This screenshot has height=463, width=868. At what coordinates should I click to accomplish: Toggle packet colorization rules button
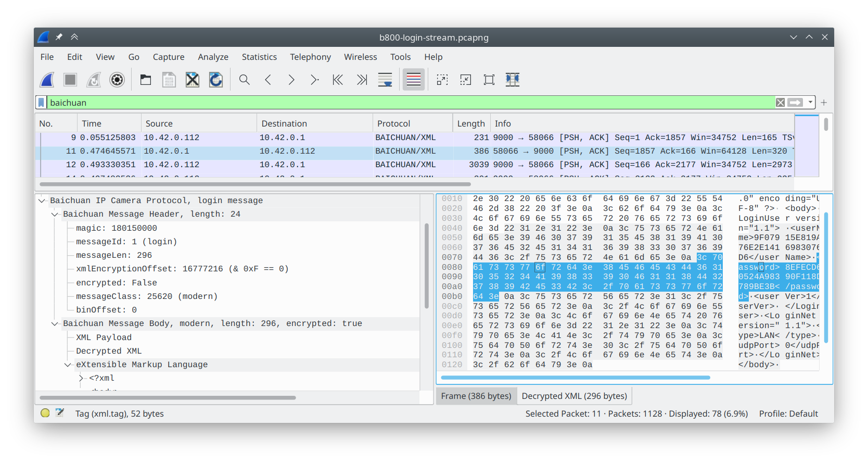tap(414, 80)
